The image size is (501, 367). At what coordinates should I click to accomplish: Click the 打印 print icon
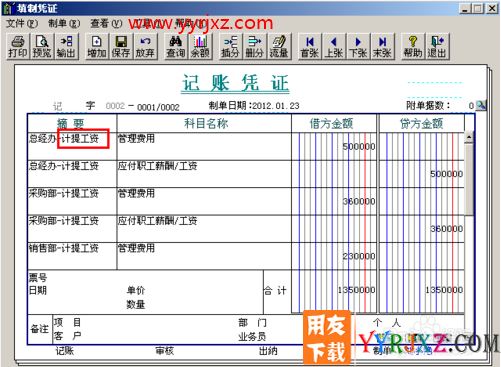(x=18, y=46)
